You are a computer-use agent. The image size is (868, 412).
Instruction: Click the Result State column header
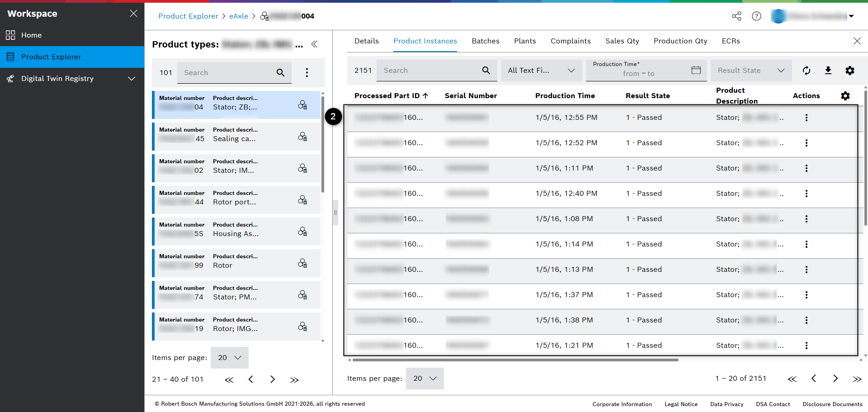[x=648, y=96]
